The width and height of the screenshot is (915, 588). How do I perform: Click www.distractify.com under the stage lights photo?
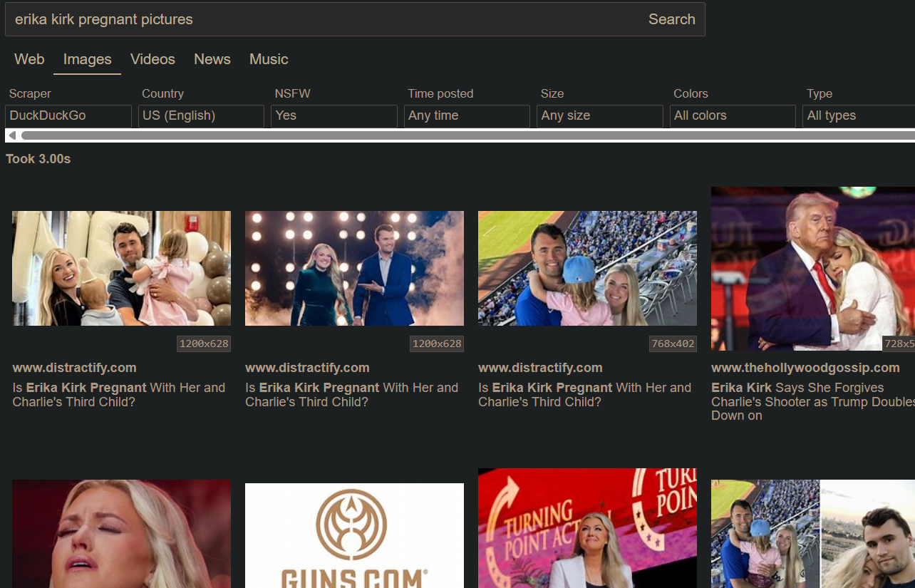click(307, 368)
